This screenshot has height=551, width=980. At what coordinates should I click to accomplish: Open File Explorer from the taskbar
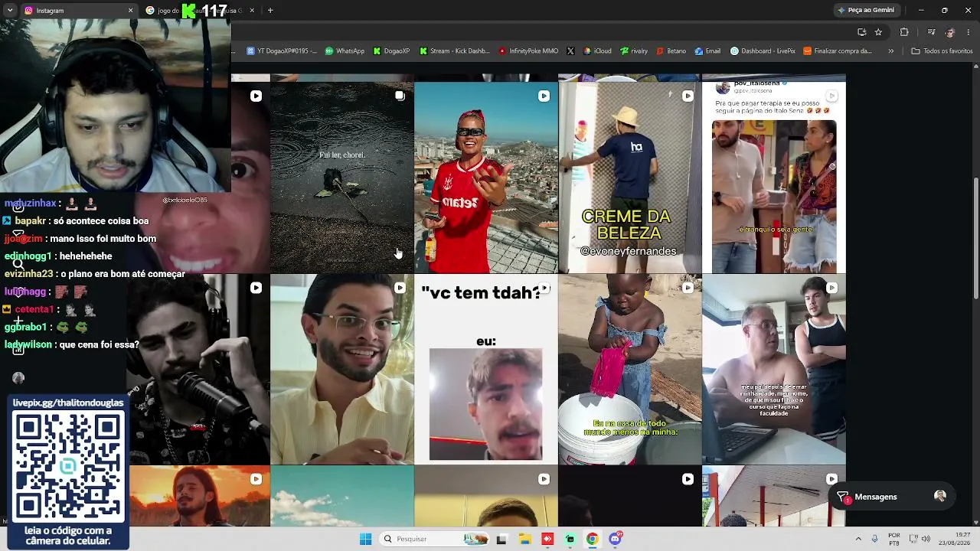point(525,539)
